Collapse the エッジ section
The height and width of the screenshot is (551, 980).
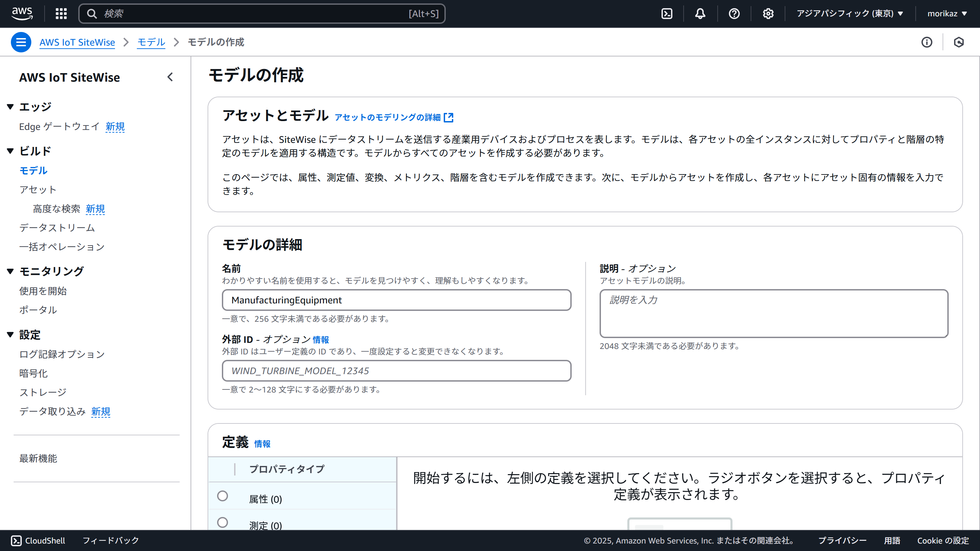(x=11, y=107)
